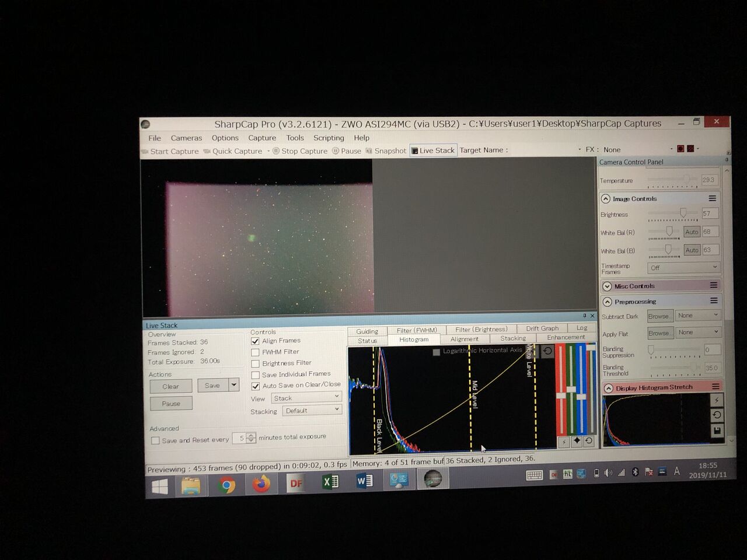Screen dimensions: 747x560
Task: Switch to the Alignment tab
Action: pos(465,339)
